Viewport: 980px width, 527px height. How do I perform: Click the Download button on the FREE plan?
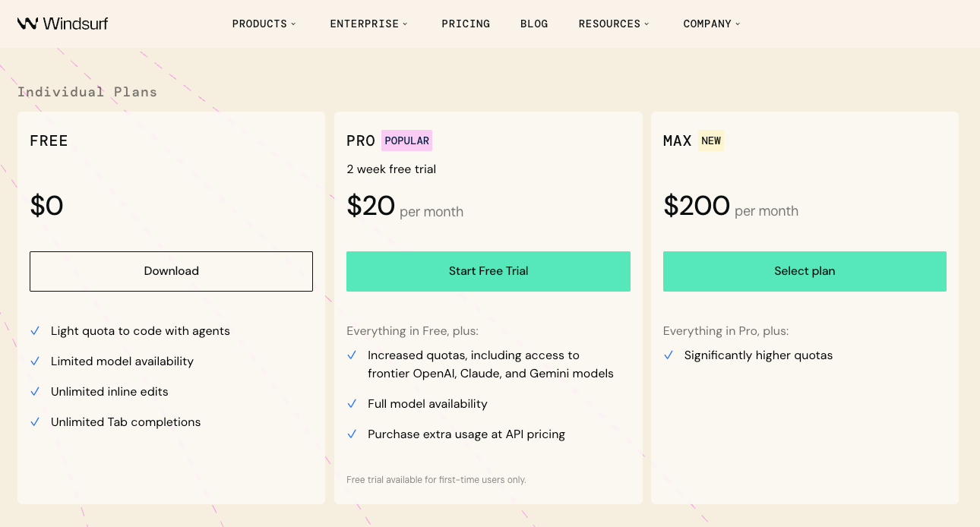point(171,271)
